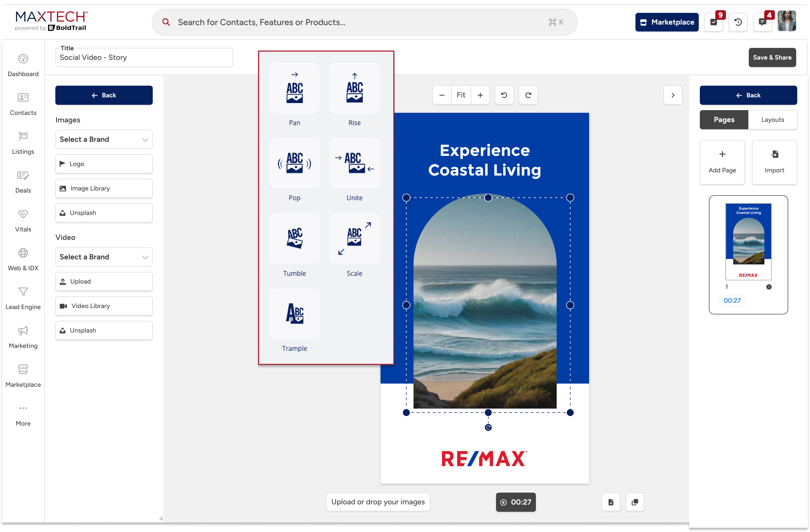Choose the Scale animation icon
This screenshot has height=532, width=810.
tap(354, 238)
